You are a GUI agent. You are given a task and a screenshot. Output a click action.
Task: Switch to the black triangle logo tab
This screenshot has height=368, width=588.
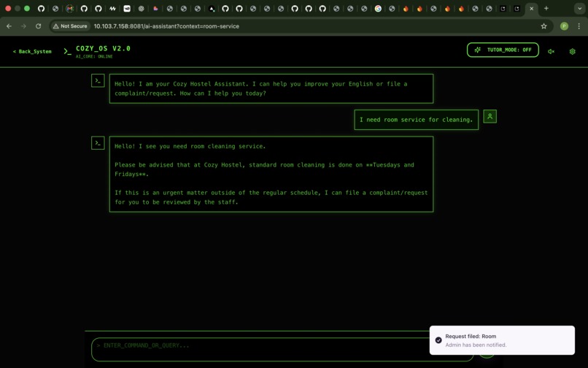click(x=212, y=8)
